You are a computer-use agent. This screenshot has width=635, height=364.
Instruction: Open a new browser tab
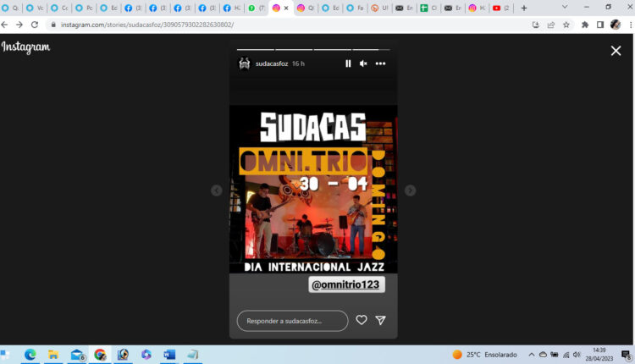coord(524,8)
